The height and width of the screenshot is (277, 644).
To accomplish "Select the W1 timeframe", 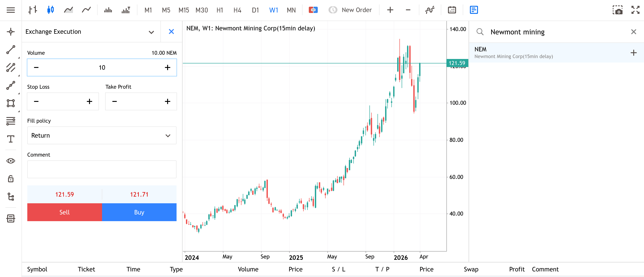I will tap(273, 10).
